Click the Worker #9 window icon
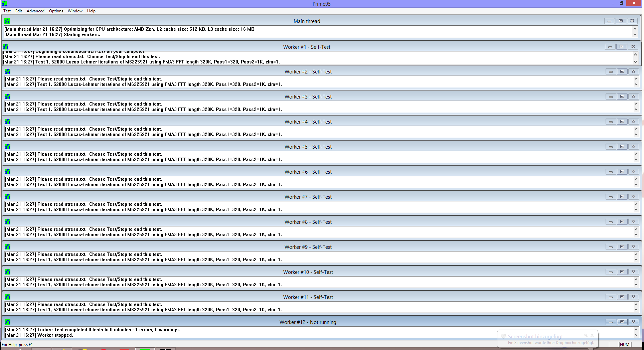The width and height of the screenshot is (644, 350). click(8, 247)
